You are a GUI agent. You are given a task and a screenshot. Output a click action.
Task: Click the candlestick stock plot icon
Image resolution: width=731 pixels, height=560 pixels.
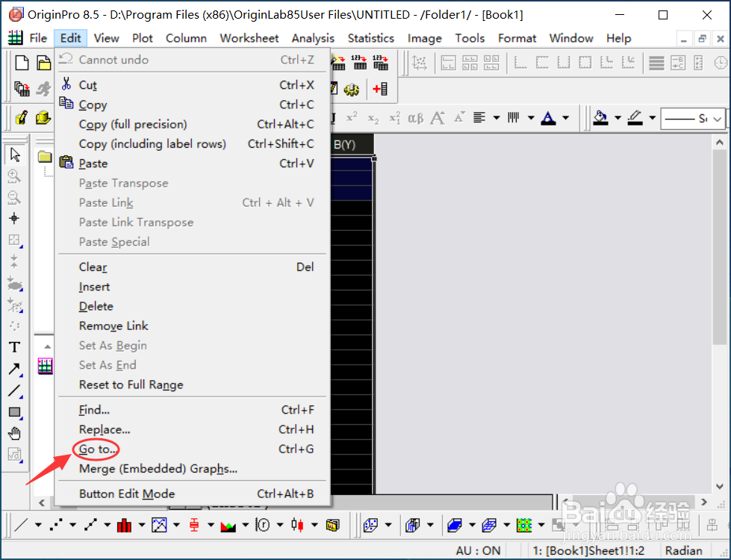[297, 525]
